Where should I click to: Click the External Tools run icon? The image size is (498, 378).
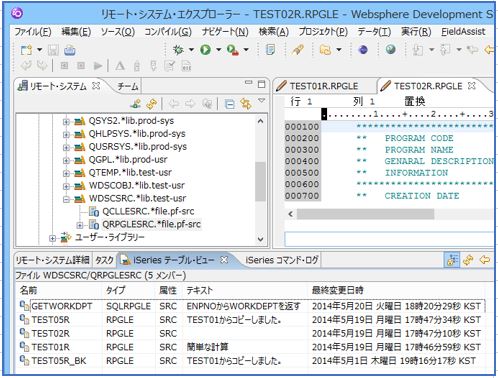[x=233, y=50]
